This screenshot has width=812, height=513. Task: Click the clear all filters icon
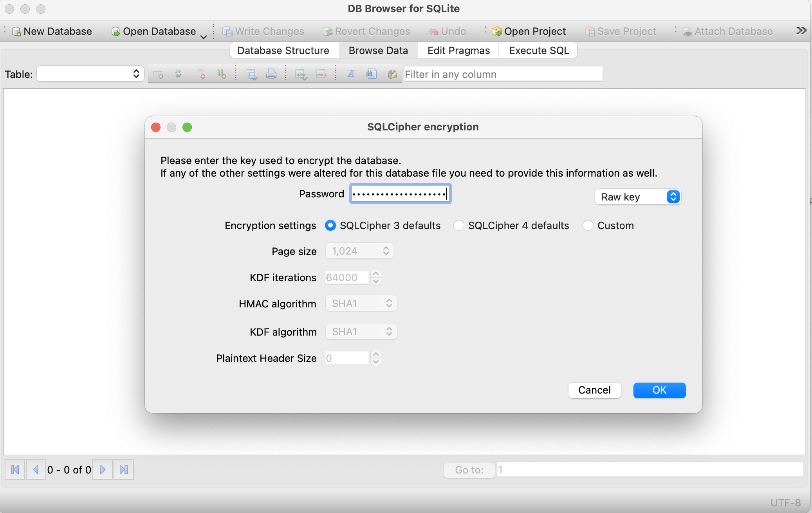pos(200,74)
